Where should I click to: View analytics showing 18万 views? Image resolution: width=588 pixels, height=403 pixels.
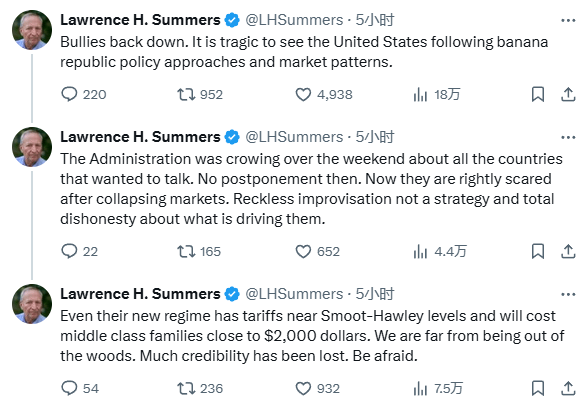click(x=437, y=94)
